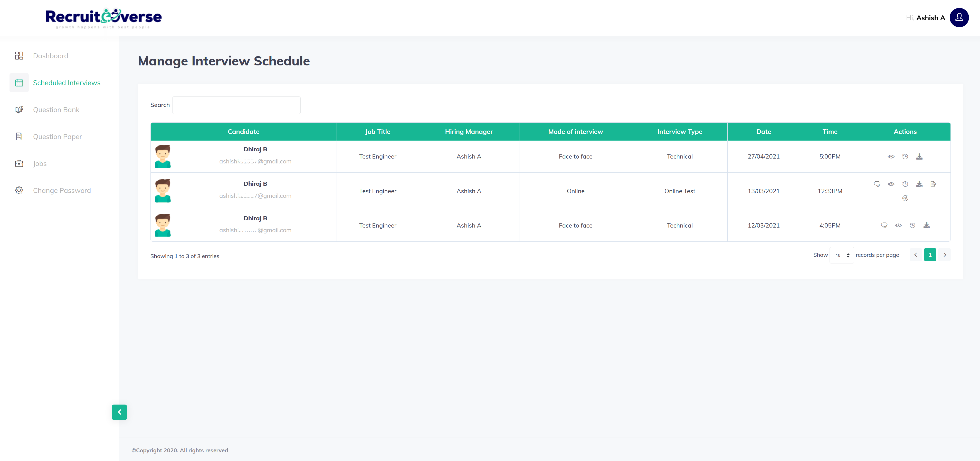This screenshot has width=980, height=461.
Task: Go to the next page with the right chevron
Action: [x=945, y=255]
